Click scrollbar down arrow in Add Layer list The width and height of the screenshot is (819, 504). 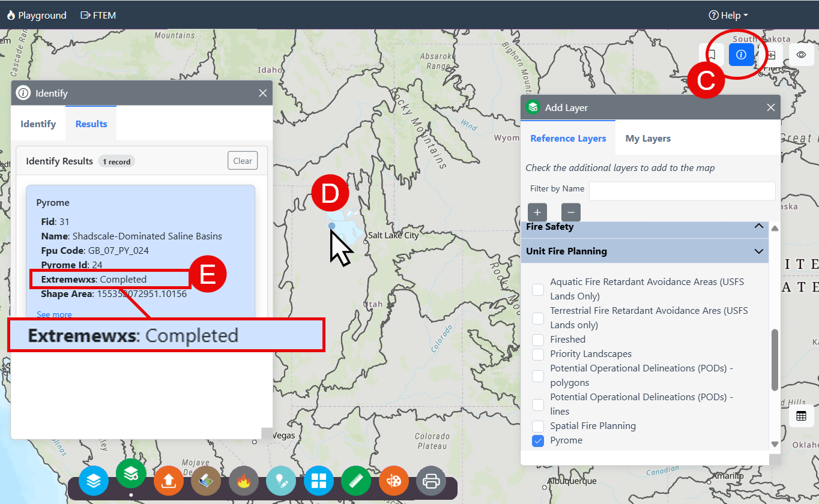pyautogui.click(x=775, y=444)
